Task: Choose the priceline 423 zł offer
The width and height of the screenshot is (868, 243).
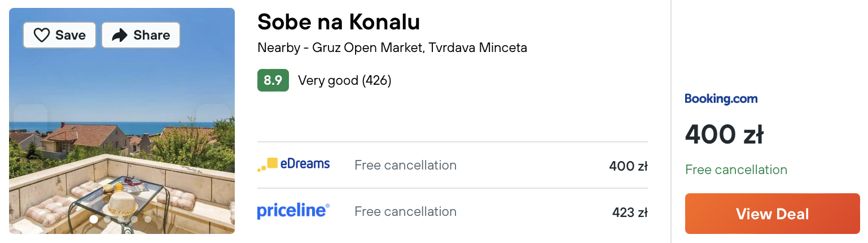Action: coord(452,211)
